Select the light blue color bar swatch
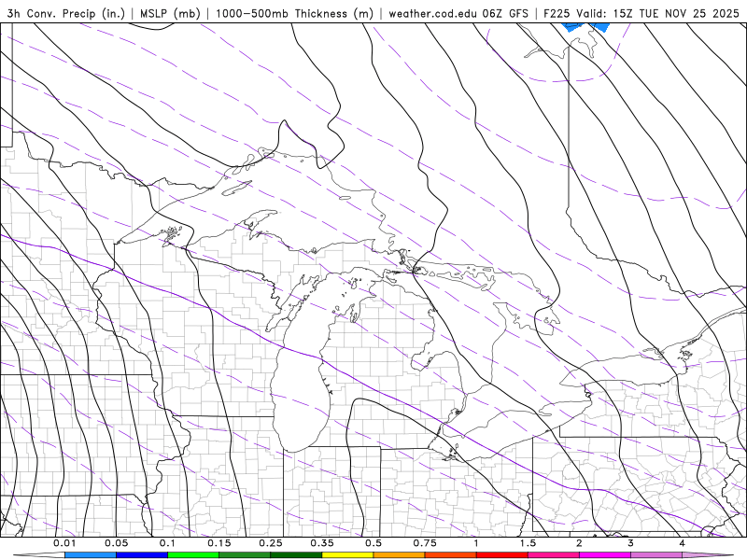 [x=91, y=555]
